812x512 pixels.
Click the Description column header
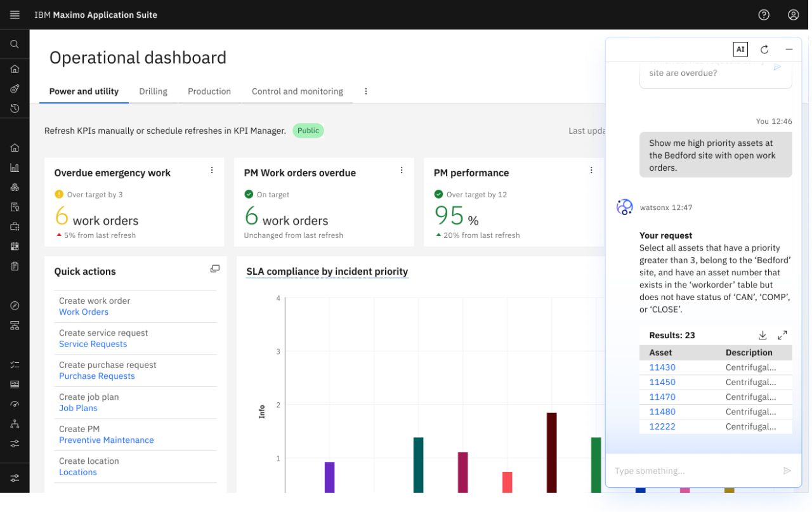pyautogui.click(x=749, y=353)
